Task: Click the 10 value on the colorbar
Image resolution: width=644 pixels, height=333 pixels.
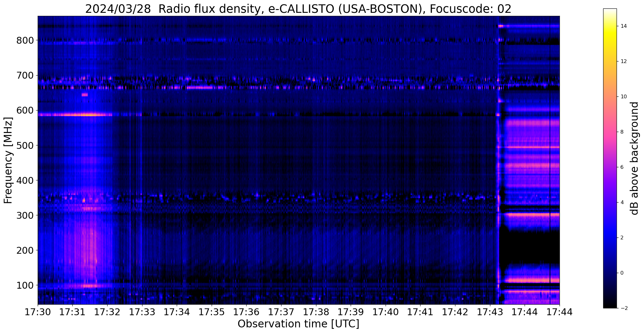Action: pos(624,97)
